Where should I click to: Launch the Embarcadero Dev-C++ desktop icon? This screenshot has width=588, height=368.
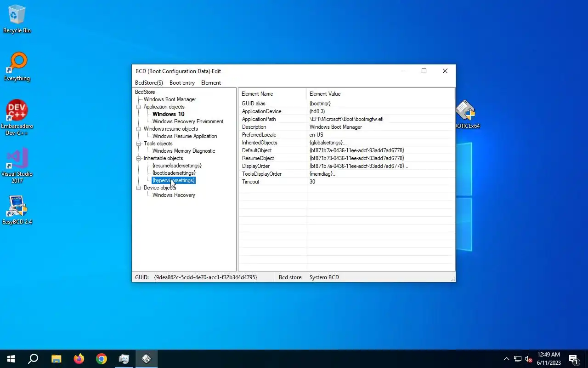(x=17, y=118)
